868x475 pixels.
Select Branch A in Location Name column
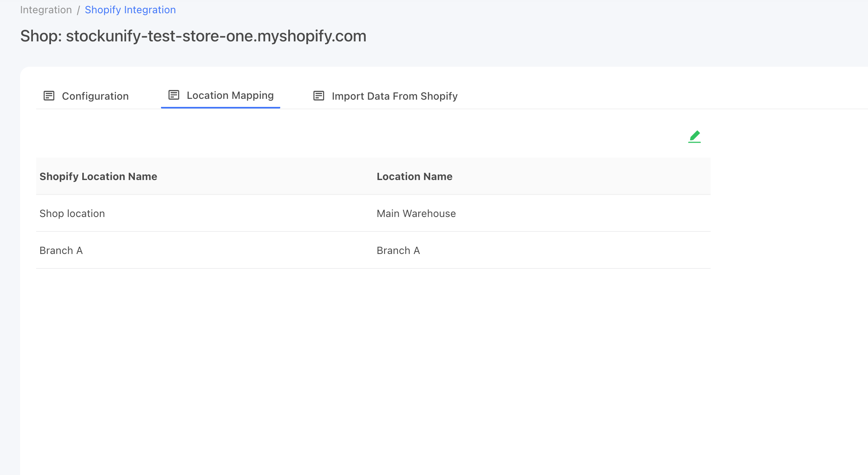(x=398, y=250)
